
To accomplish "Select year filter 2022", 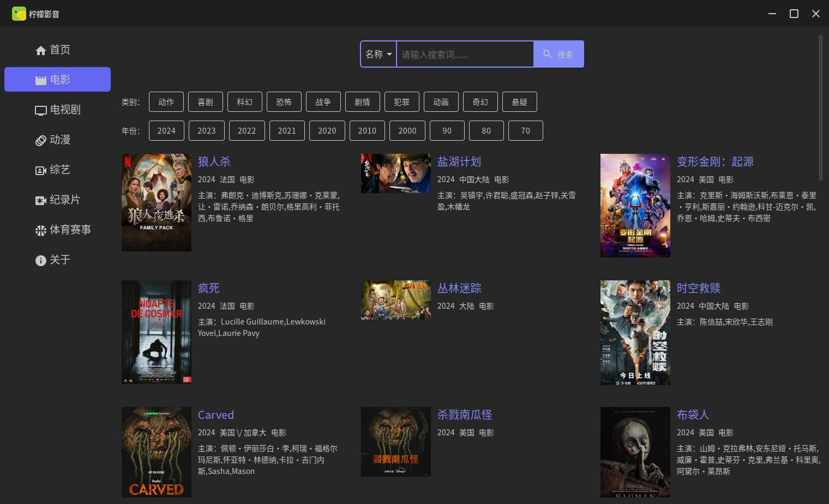I will coord(247,131).
